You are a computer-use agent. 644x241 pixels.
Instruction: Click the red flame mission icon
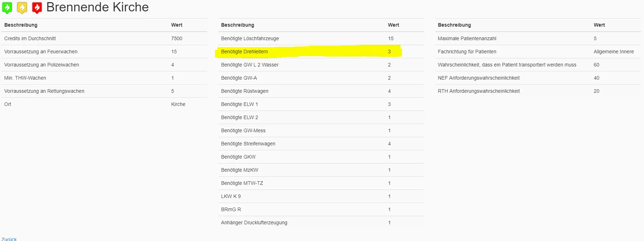click(37, 7)
